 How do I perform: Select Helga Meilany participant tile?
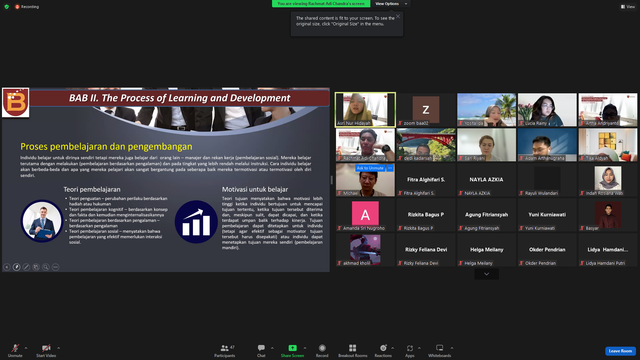[x=487, y=250]
